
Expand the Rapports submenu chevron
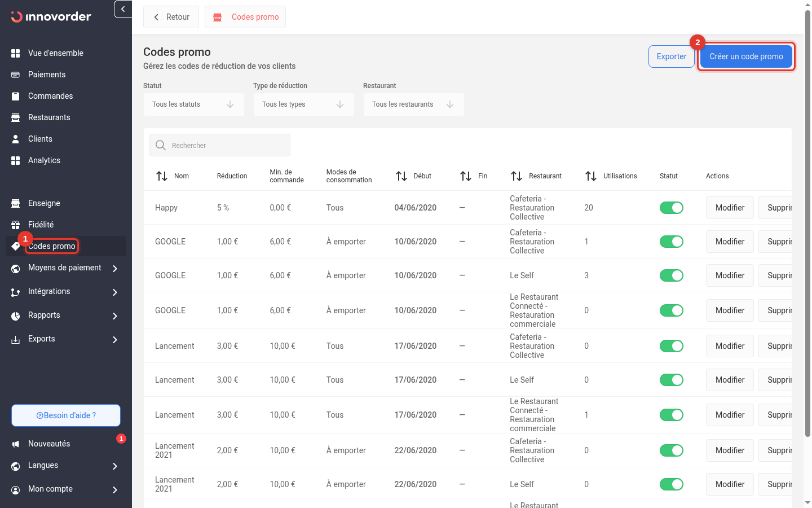[115, 316]
